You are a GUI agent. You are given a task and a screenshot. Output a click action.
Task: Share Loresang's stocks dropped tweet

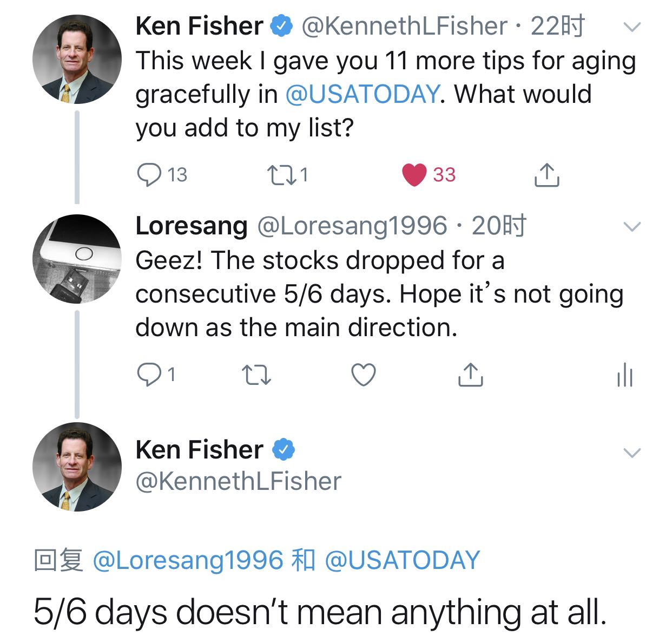[470, 375]
